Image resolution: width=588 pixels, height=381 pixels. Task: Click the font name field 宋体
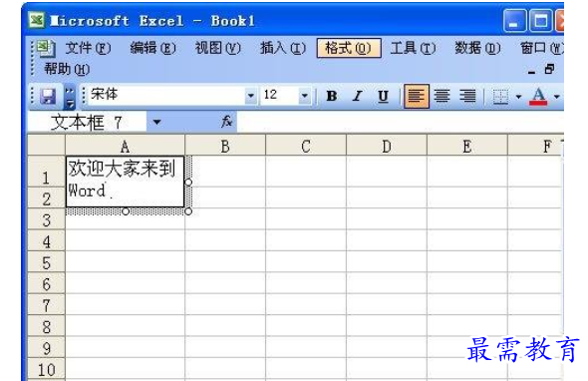click(x=166, y=96)
